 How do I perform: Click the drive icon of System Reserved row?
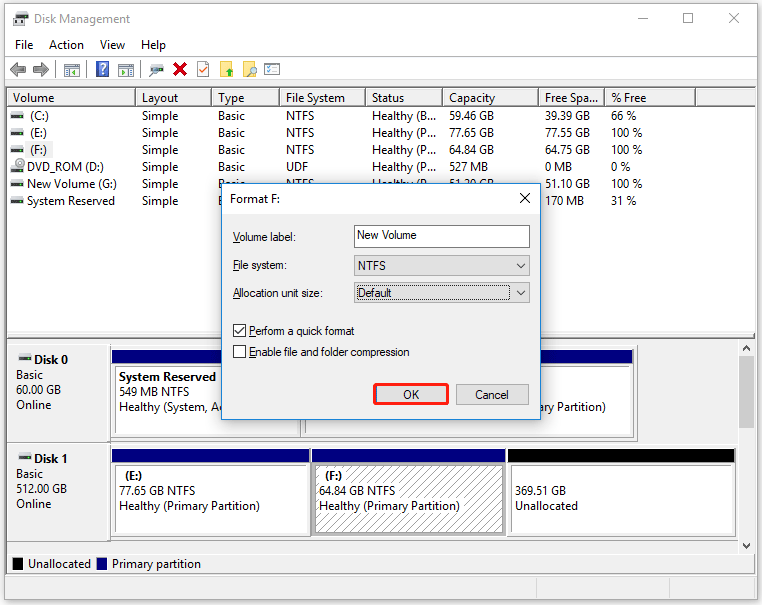17,201
